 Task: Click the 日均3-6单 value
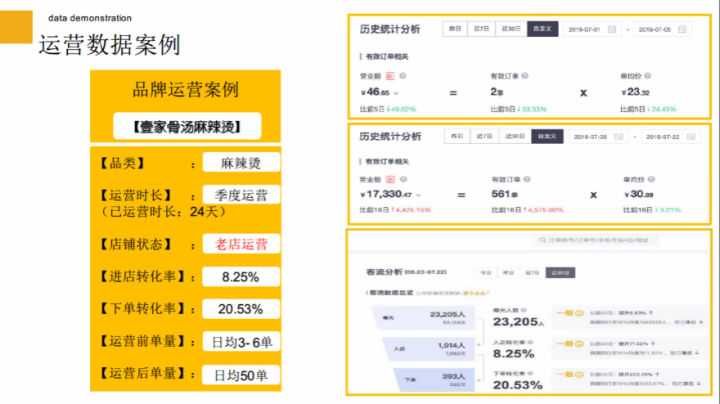tap(241, 342)
